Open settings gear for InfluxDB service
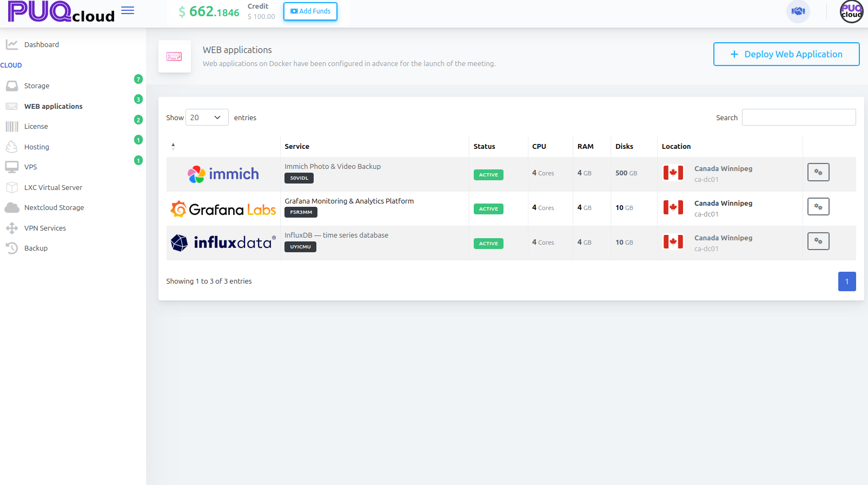The height and width of the screenshot is (485, 868). (x=818, y=241)
